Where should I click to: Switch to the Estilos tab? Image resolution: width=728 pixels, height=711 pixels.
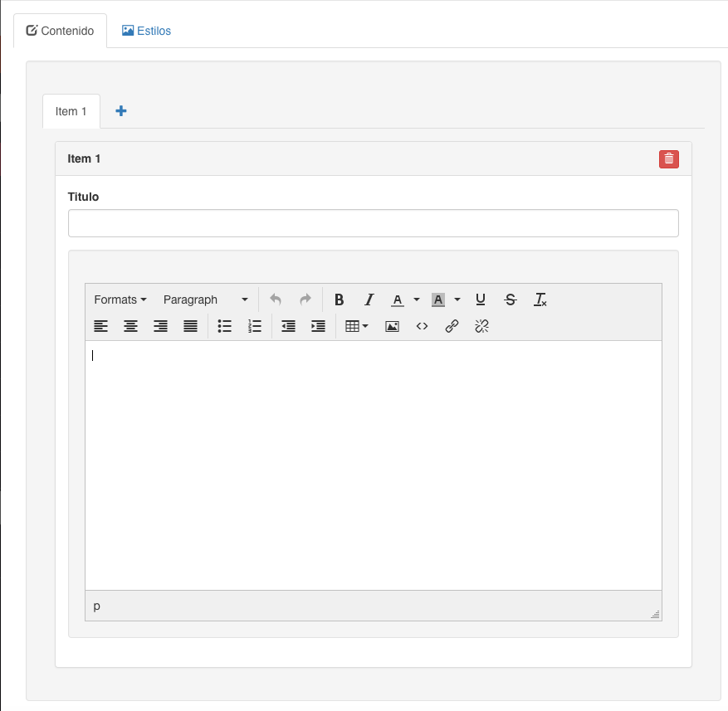(146, 31)
